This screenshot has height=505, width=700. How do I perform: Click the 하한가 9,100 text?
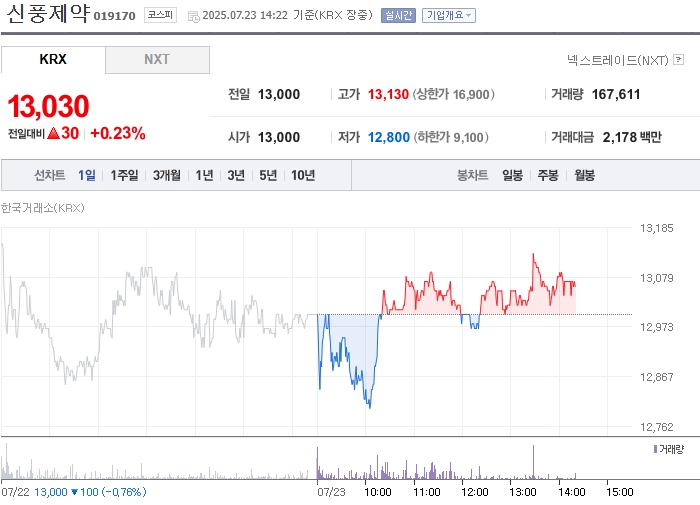click(x=451, y=137)
